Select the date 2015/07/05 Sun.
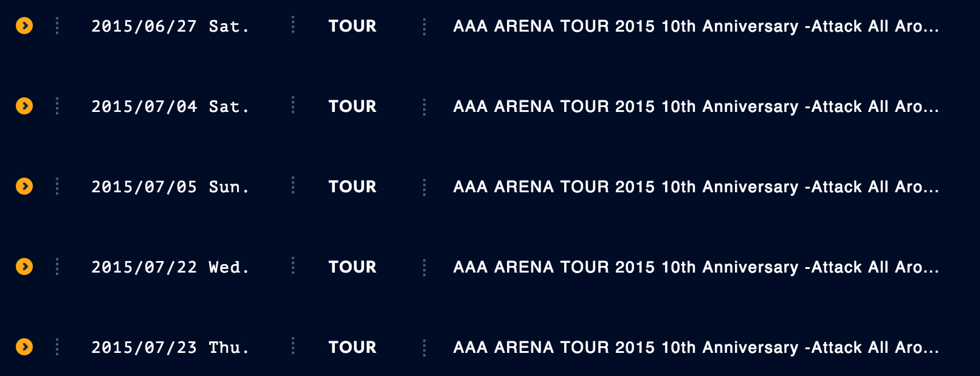This screenshot has height=376, width=980. click(170, 187)
